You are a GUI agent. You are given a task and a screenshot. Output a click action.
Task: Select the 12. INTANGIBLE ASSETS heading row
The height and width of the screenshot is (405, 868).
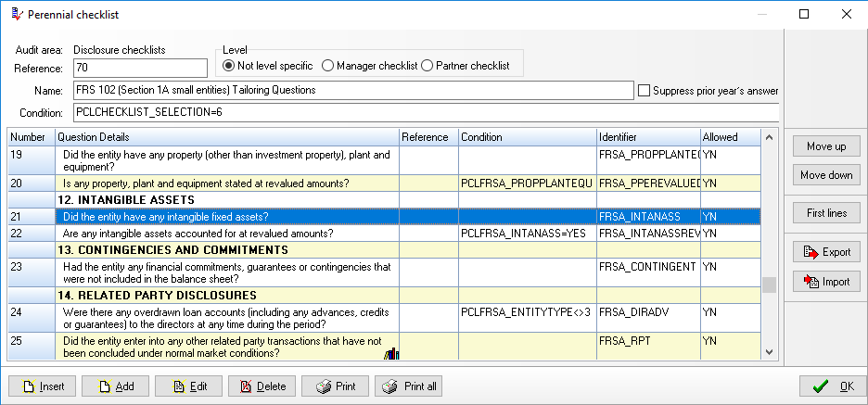[384, 199]
